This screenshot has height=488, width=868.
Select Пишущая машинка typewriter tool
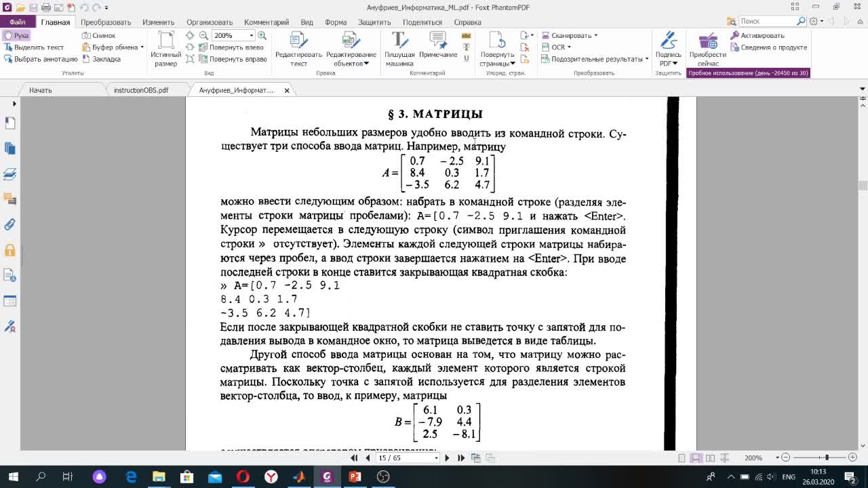(x=399, y=49)
